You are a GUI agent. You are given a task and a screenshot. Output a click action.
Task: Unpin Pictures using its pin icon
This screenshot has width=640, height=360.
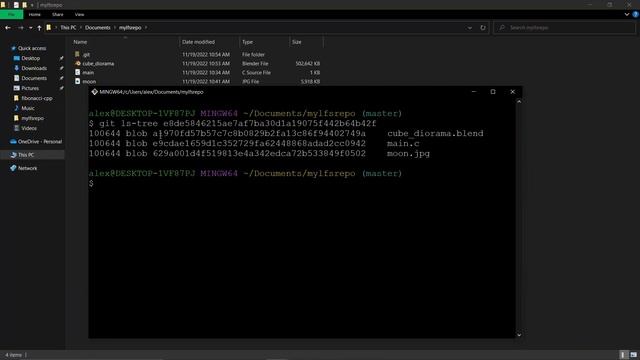click(x=61, y=88)
